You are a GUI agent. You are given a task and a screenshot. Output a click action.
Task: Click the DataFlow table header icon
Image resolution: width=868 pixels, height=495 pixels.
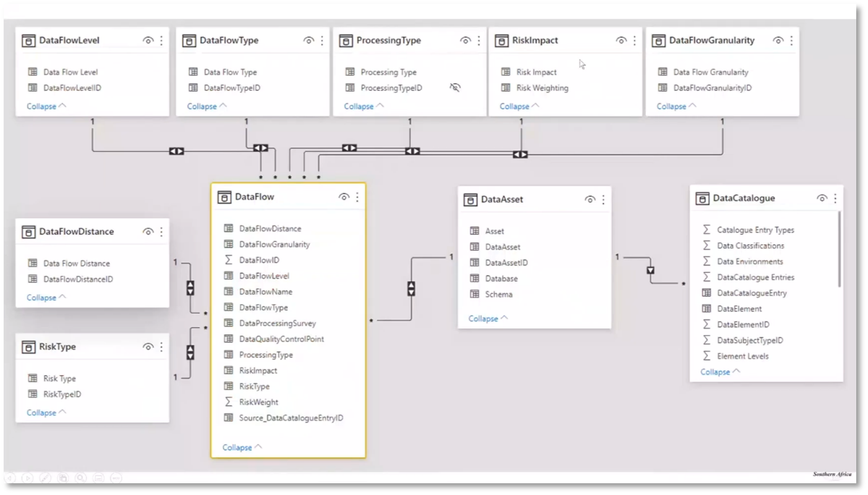[x=224, y=197]
